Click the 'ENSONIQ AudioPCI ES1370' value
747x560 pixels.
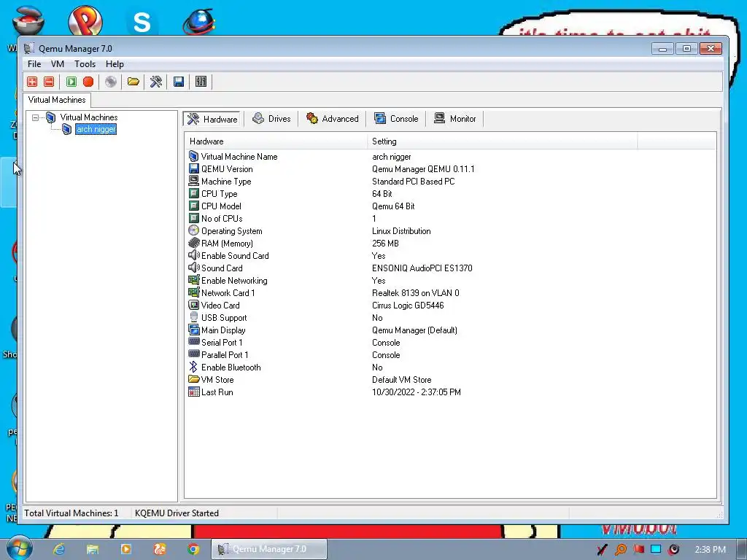[422, 268]
